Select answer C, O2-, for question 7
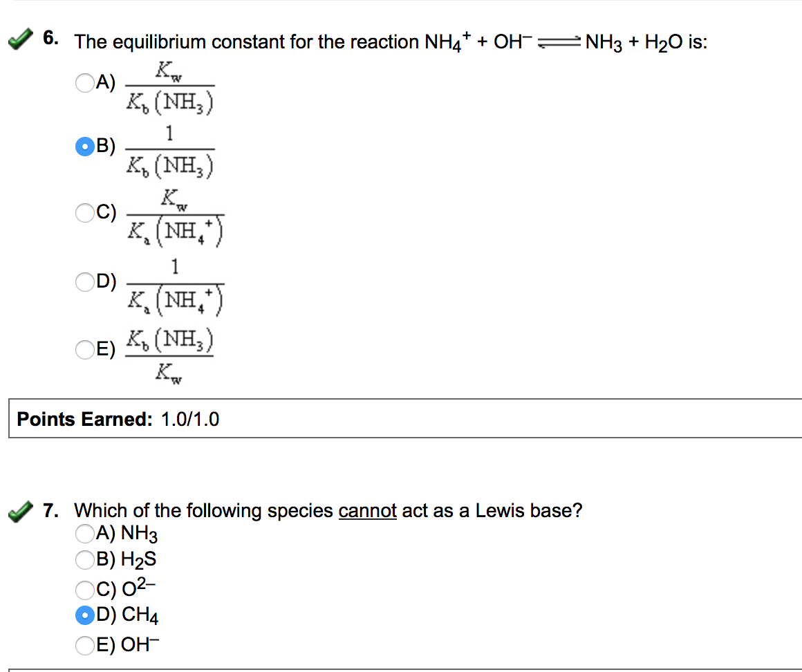Viewport: 802px width, 672px height. pos(84,588)
